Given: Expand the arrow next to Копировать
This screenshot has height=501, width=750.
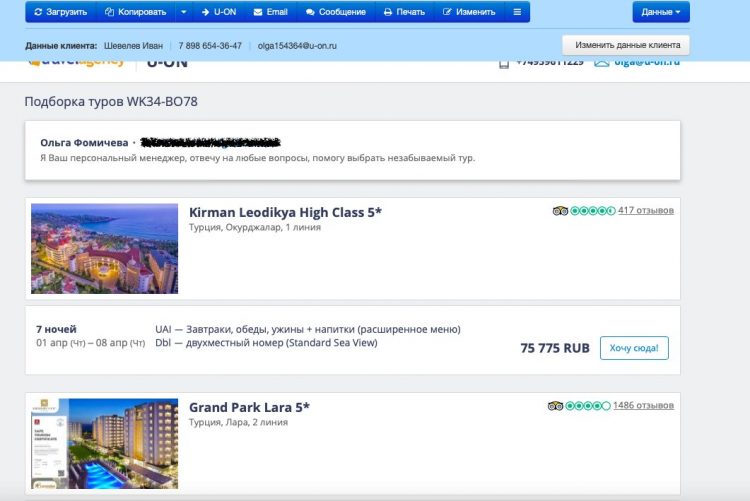Looking at the screenshot, I should click(x=183, y=12).
